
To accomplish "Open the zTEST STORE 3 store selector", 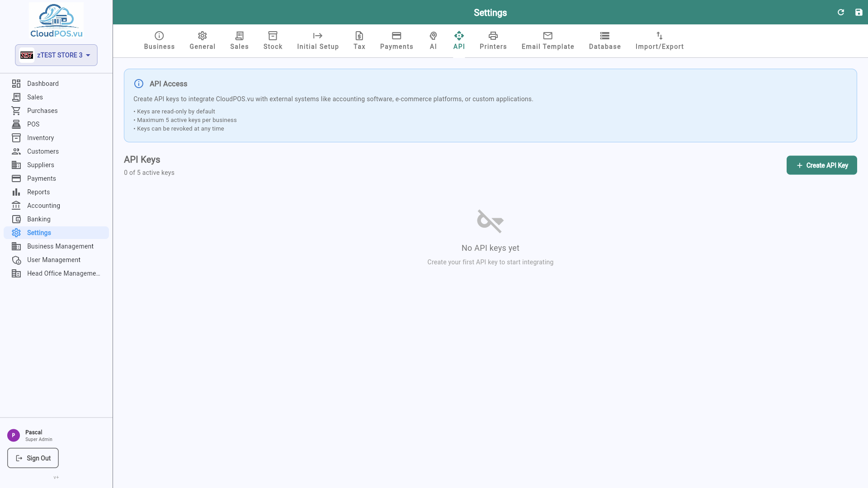I will click(x=56, y=55).
